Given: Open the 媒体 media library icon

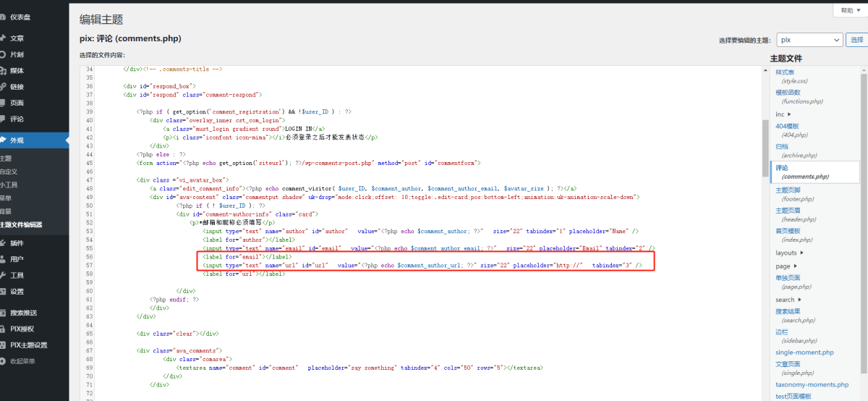Looking at the screenshot, I should (4, 71).
